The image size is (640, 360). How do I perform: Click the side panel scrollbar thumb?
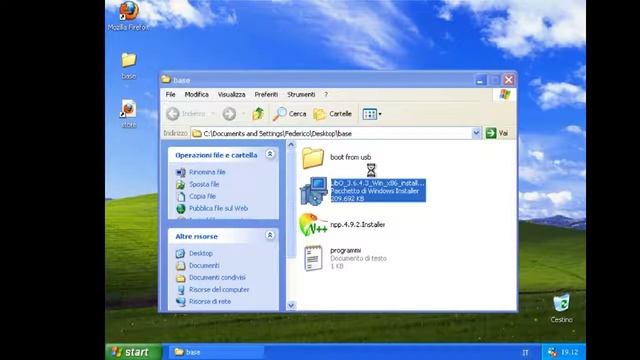pyautogui.click(x=291, y=204)
